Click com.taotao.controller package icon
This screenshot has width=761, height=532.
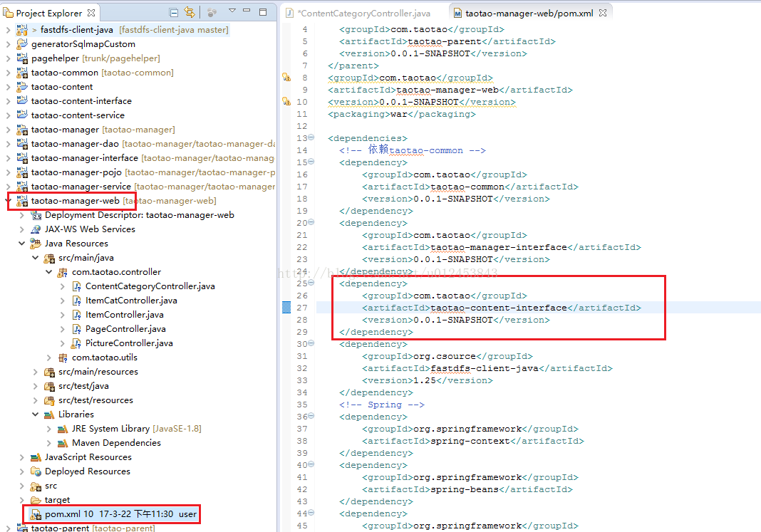tap(63, 272)
